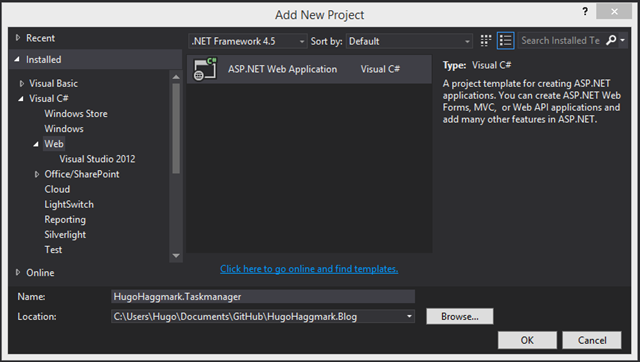Select the Windows Store category
Screen dimensions: 640x362
point(76,114)
